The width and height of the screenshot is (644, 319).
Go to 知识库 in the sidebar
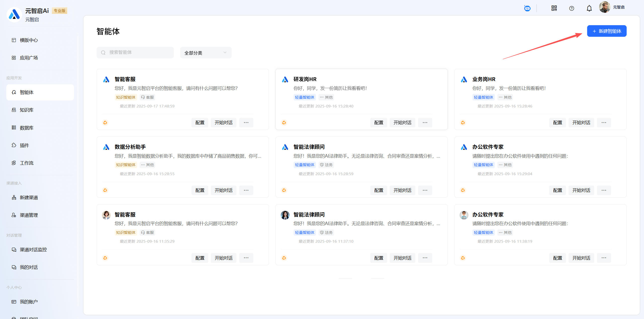[27, 110]
